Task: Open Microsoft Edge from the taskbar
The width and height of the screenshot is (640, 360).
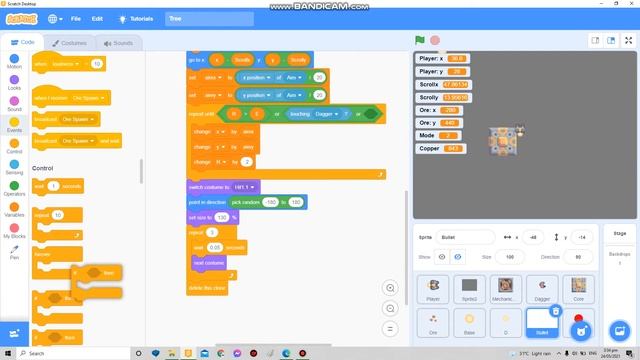Action: coord(286,353)
